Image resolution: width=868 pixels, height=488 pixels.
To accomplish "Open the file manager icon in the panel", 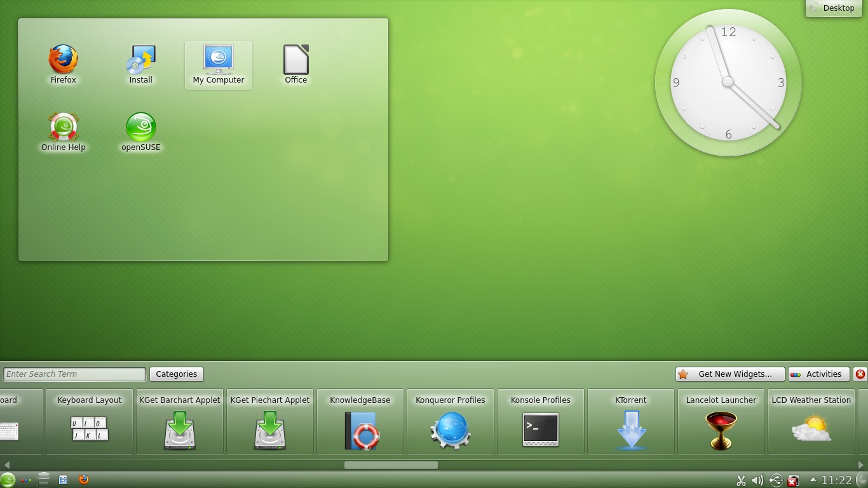I will pos(64,480).
